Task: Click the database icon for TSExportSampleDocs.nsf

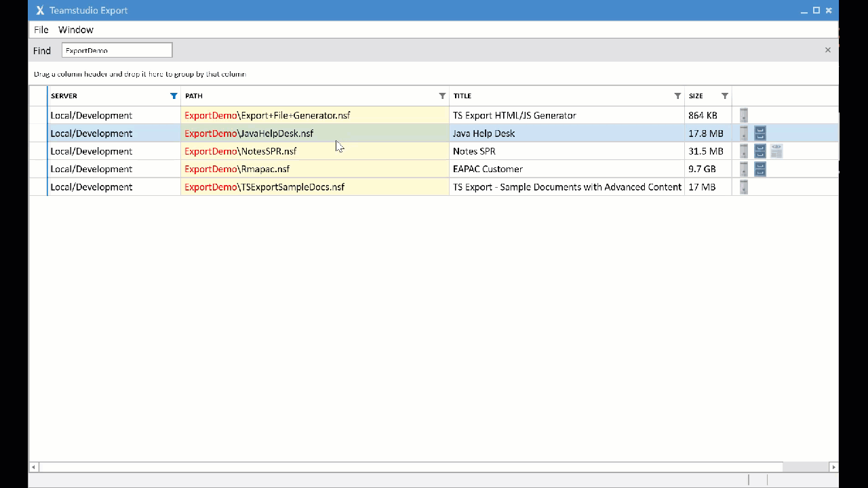Action: click(744, 187)
